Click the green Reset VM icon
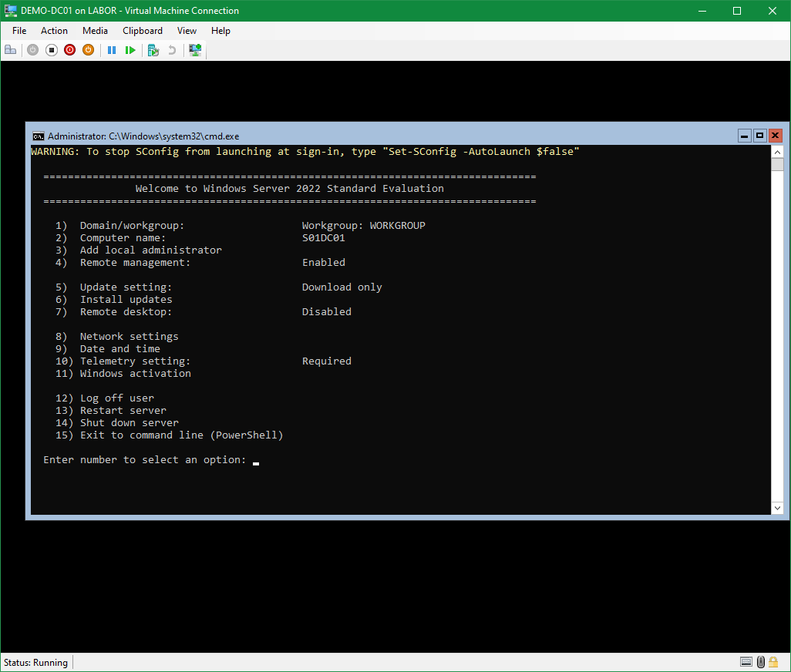Image resolution: width=791 pixels, height=672 pixels. point(130,50)
